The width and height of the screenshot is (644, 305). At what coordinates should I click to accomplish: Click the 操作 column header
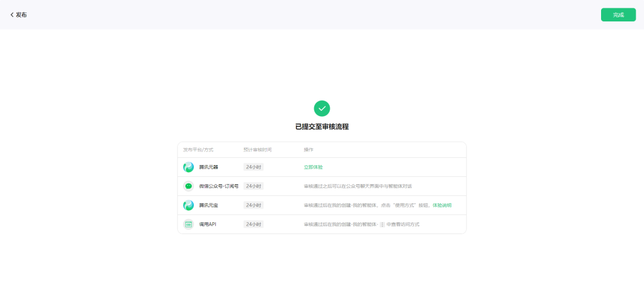tap(308, 150)
